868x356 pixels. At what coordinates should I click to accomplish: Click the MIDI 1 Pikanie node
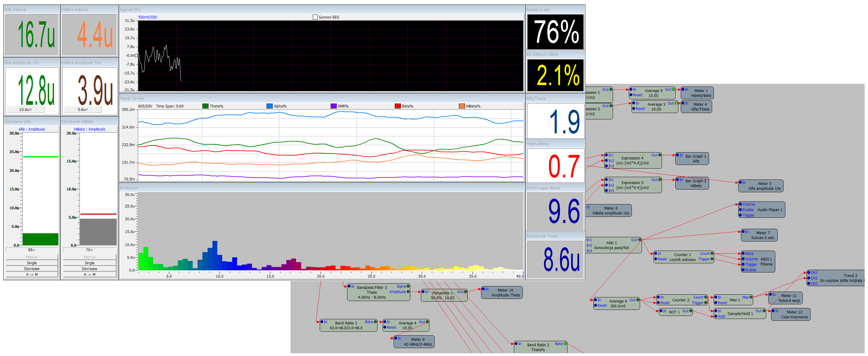(x=766, y=262)
